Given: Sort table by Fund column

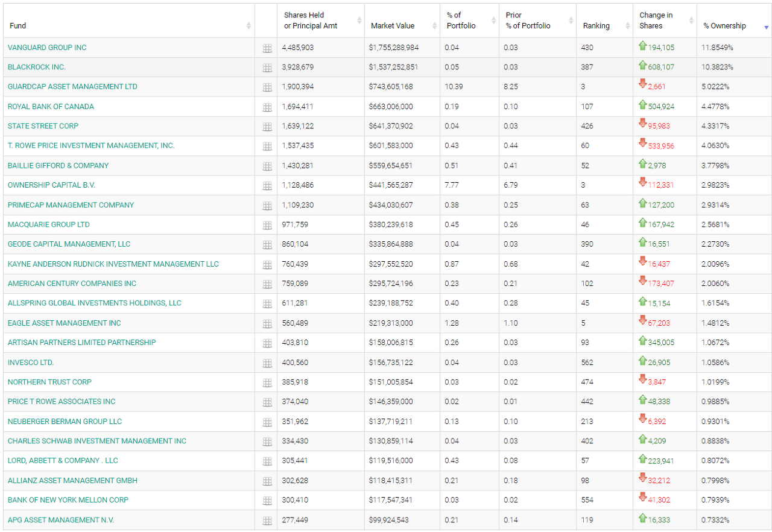Looking at the screenshot, I should pos(129,21).
